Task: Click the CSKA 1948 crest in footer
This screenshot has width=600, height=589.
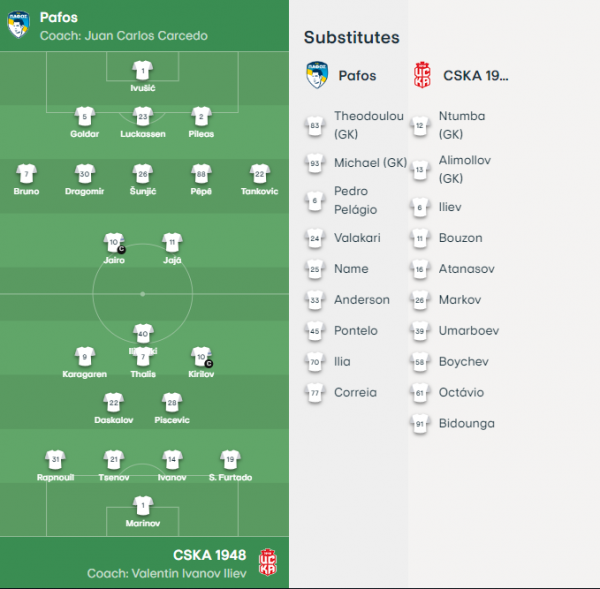Action: coord(268,562)
